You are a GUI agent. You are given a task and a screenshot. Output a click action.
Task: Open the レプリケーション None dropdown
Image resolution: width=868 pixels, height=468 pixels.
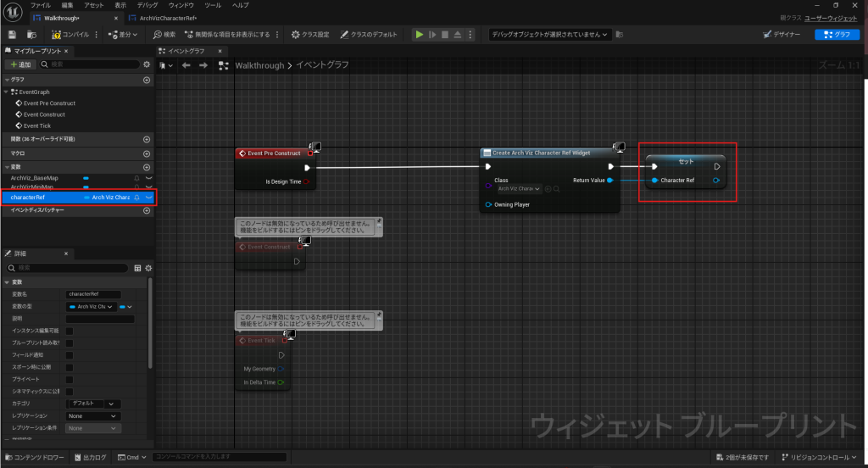[x=93, y=416]
